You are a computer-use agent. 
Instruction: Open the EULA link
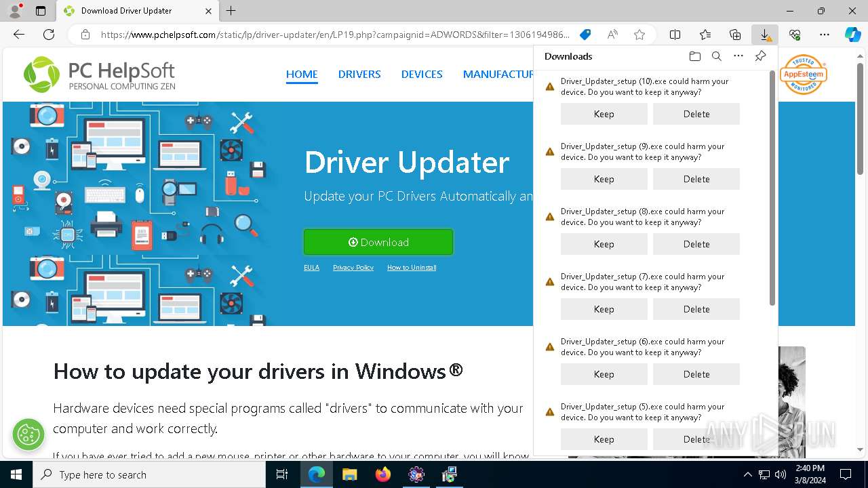click(311, 268)
